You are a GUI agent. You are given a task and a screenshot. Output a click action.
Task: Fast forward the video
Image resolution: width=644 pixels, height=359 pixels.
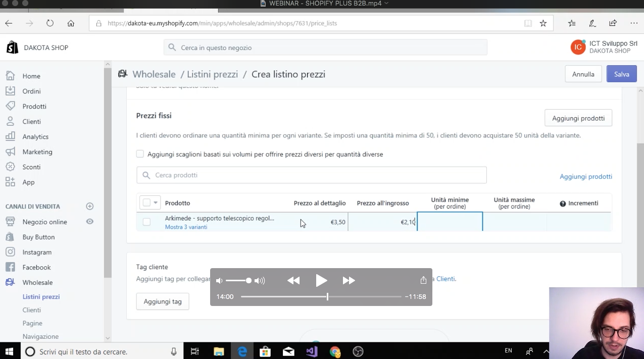tap(349, 281)
